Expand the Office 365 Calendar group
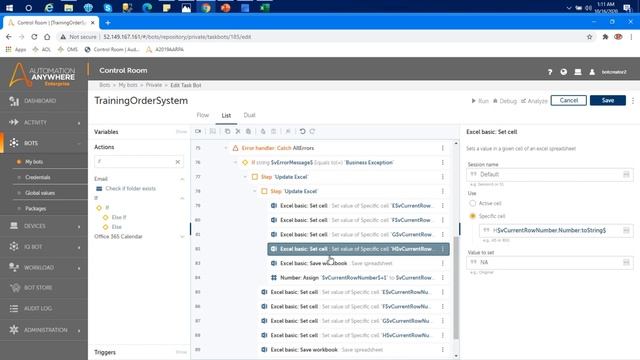The height and width of the screenshot is (360, 640). click(x=182, y=237)
